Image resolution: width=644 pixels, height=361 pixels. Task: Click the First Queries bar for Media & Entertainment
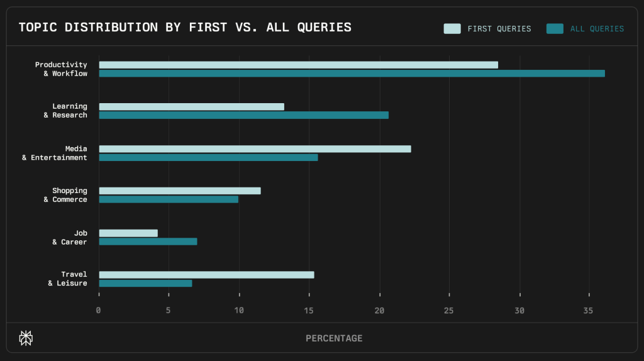coord(255,149)
